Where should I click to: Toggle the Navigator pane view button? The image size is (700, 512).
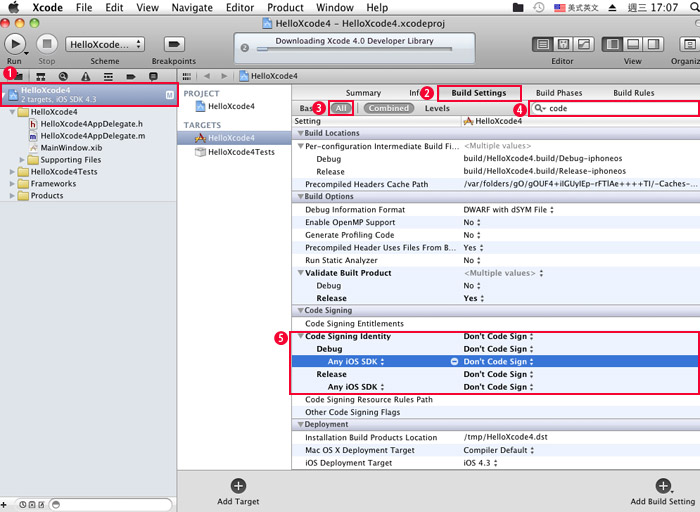[x=612, y=44]
